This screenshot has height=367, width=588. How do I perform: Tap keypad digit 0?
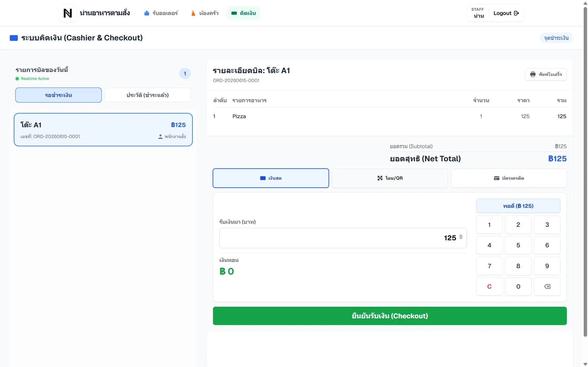518,286
